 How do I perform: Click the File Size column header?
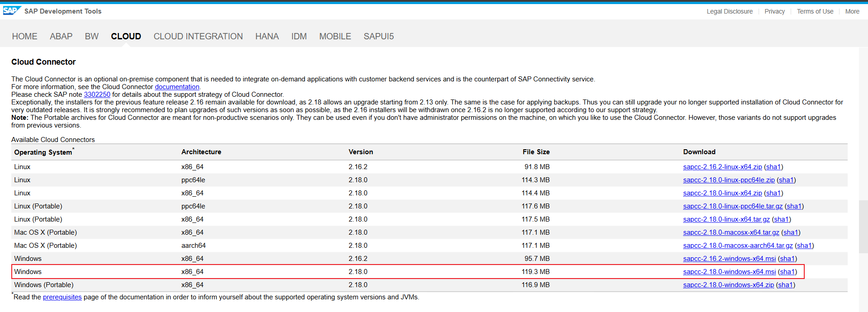pos(536,152)
